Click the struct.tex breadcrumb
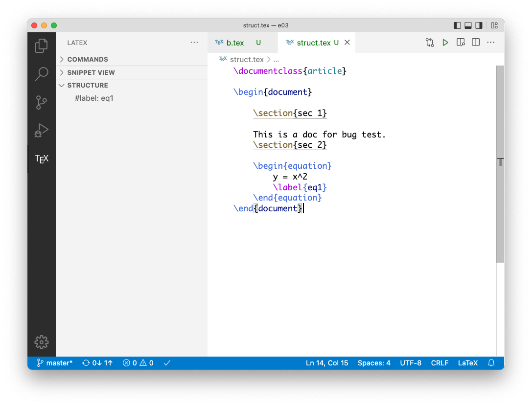Image resolution: width=532 pixels, height=406 pixels. tap(247, 59)
